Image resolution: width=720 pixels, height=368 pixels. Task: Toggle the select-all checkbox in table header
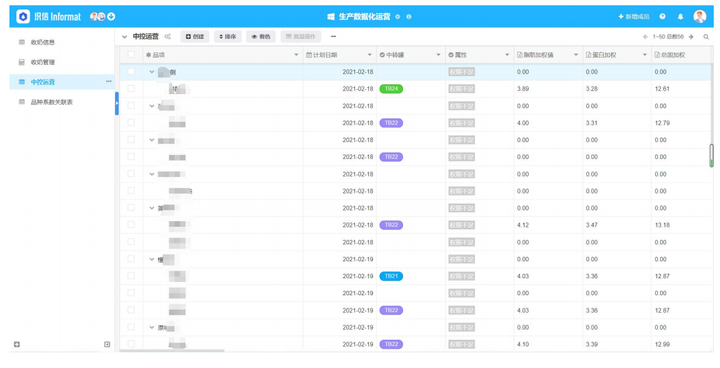131,55
